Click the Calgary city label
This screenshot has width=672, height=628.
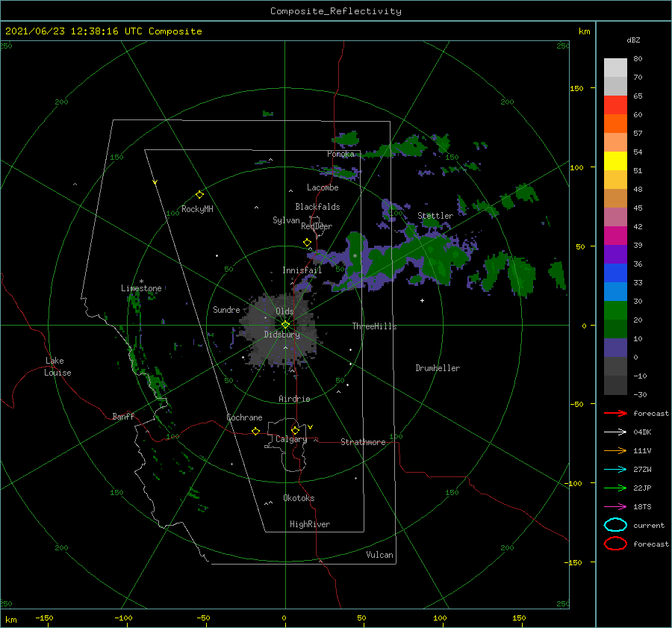(291, 439)
